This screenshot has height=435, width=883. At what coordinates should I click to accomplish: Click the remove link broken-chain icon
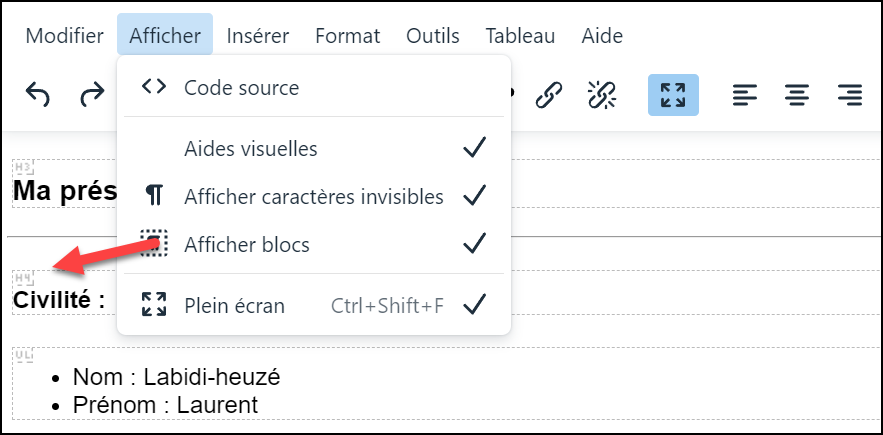click(602, 95)
